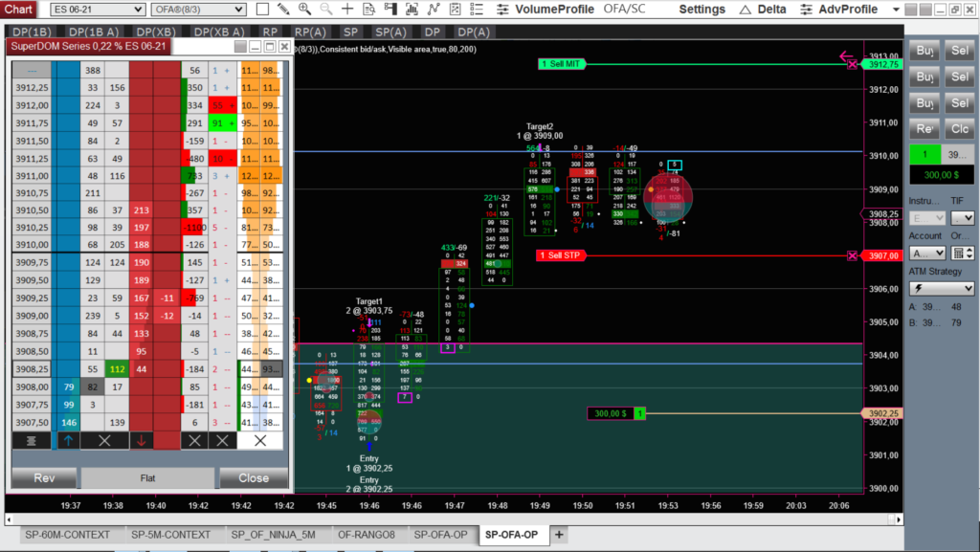Click the green position quantity box
980x552 pixels.
click(x=925, y=154)
